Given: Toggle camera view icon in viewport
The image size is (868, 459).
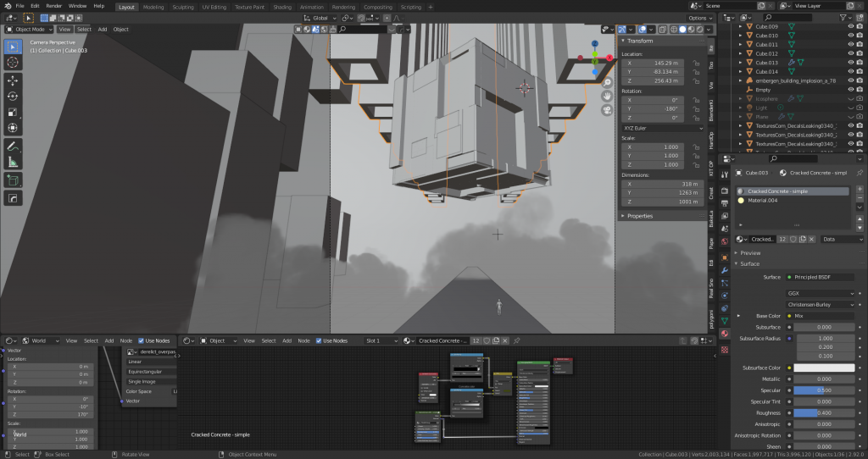Looking at the screenshot, I should 607,109.
